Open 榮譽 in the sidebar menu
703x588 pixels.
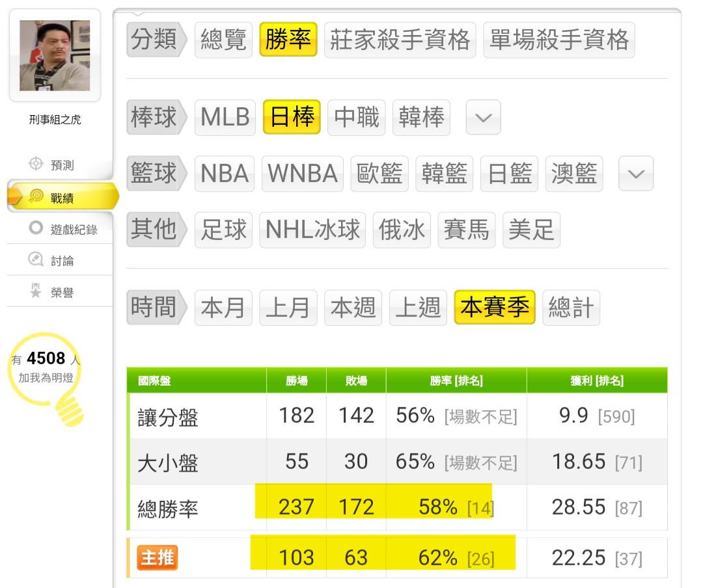(62, 292)
